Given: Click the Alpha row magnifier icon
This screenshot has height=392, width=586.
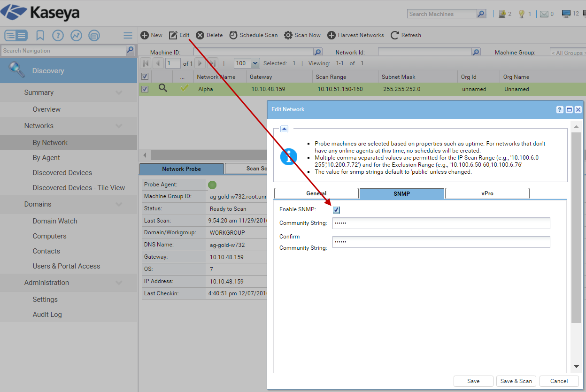Looking at the screenshot, I should click(x=162, y=88).
